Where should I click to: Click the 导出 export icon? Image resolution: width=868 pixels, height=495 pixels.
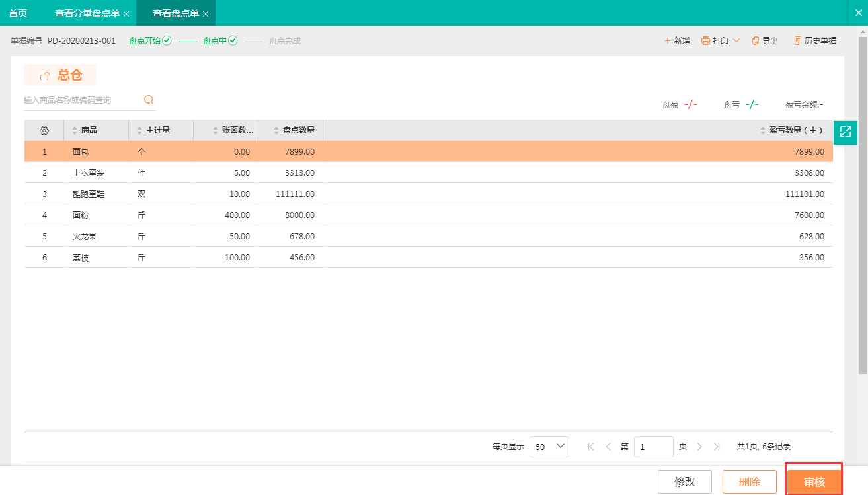tap(756, 41)
